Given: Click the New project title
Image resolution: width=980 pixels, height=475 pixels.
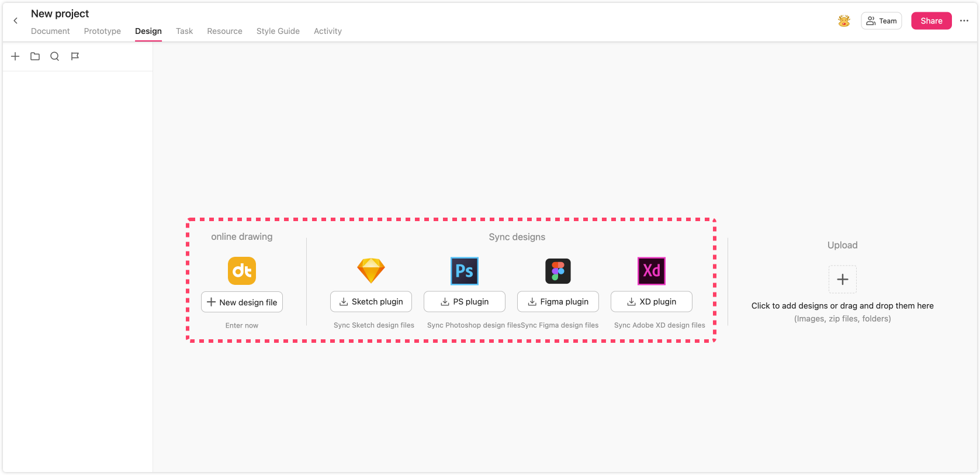Looking at the screenshot, I should pyautogui.click(x=60, y=13).
